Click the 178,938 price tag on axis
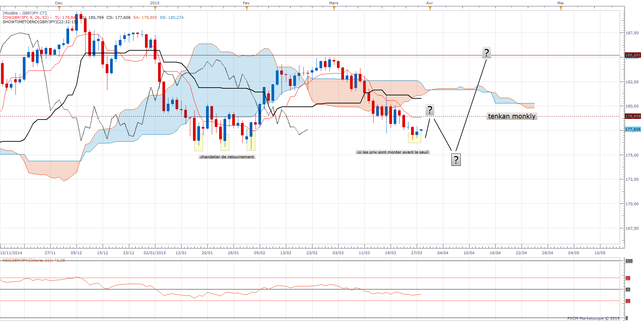Screen dimensions: 644x321 tap(633, 116)
